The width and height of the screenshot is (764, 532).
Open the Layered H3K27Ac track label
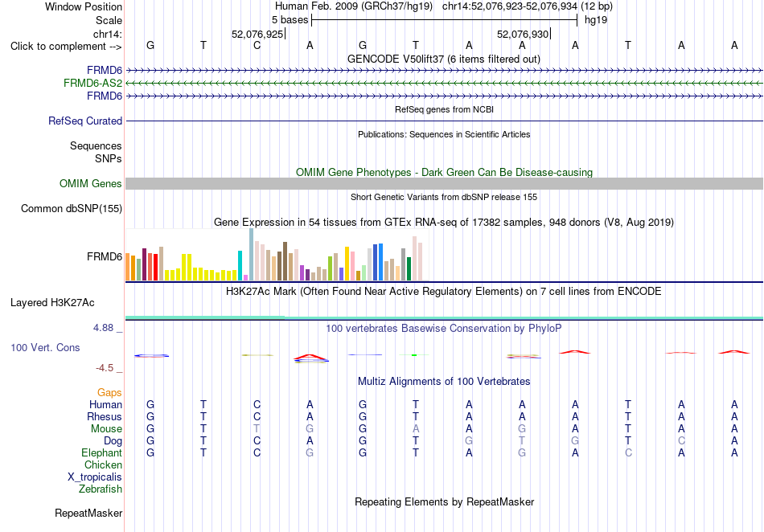52,303
